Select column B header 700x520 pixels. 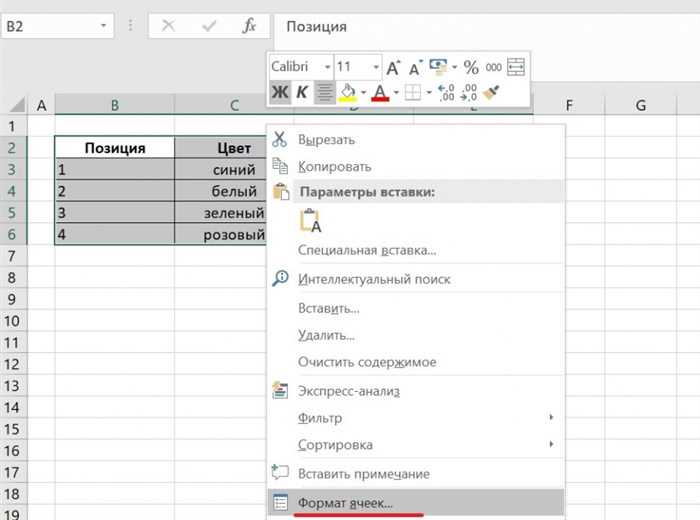click(115, 105)
